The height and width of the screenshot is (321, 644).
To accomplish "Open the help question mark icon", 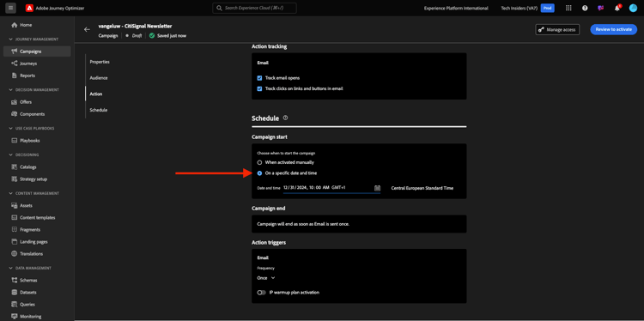I will [585, 8].
